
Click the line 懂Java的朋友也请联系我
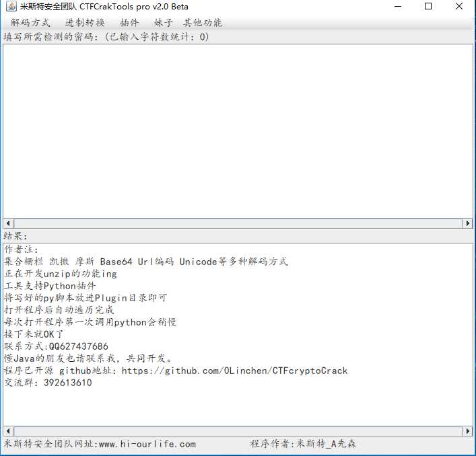pos(88,358)
